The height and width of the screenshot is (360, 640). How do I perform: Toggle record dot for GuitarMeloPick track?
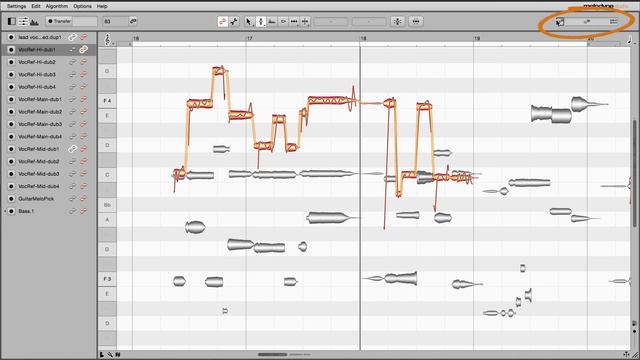11,199
